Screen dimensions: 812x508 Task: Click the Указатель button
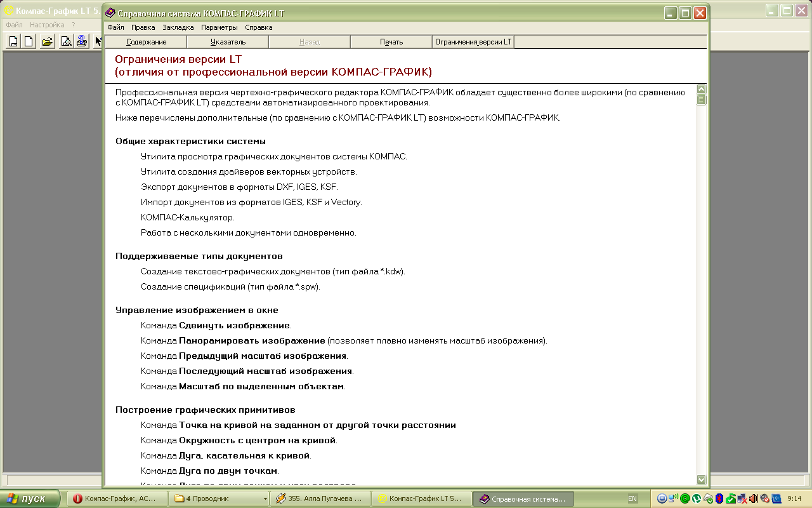(x=228, y=42)
